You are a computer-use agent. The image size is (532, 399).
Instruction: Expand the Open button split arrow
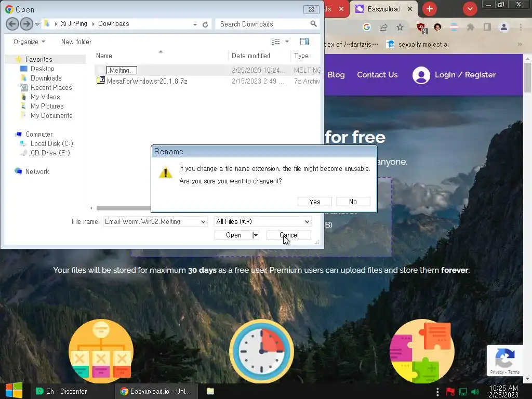pos(256,235)
